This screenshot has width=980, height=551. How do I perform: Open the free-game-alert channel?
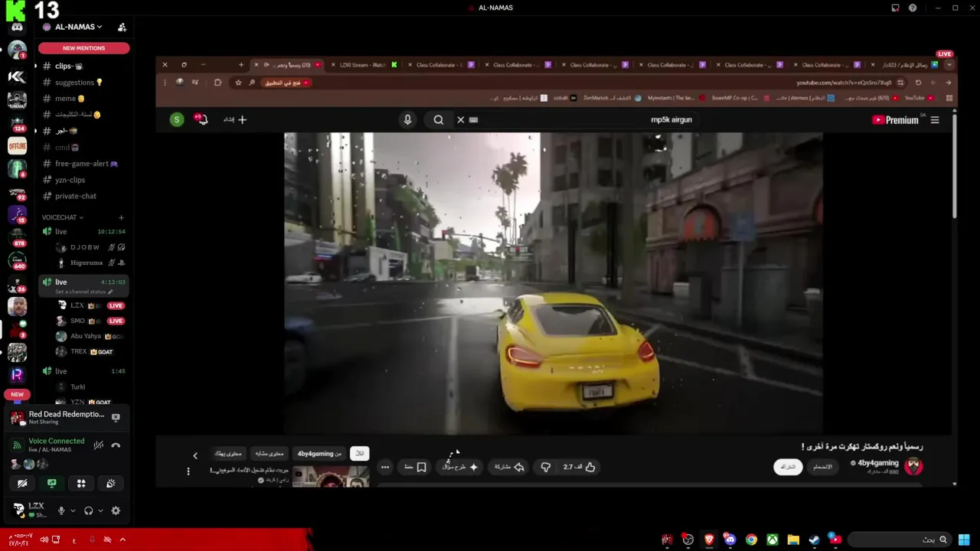84,164
